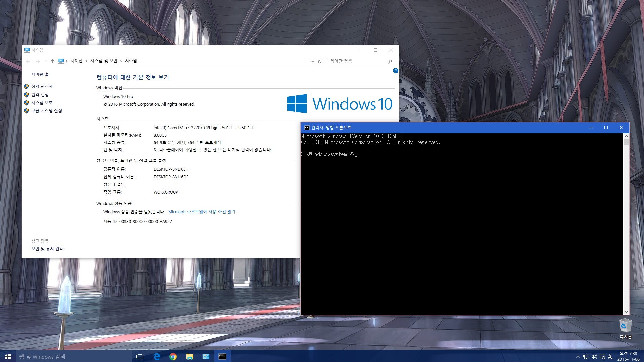Click the WORKGROUP value
The width and height of the screenshot is (644, 362).
point(166,192)
